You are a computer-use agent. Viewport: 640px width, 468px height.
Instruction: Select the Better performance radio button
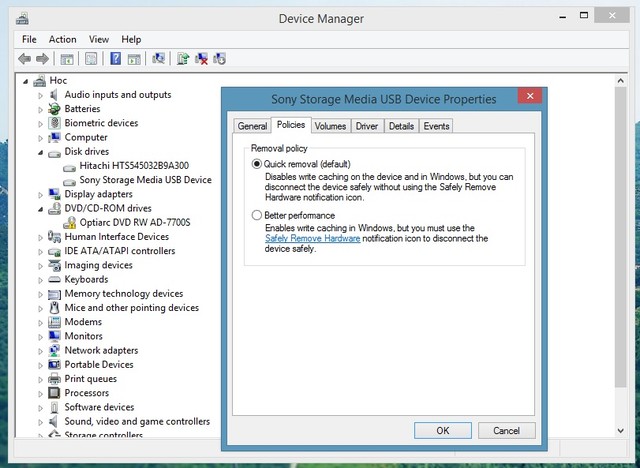click(256, 215)
